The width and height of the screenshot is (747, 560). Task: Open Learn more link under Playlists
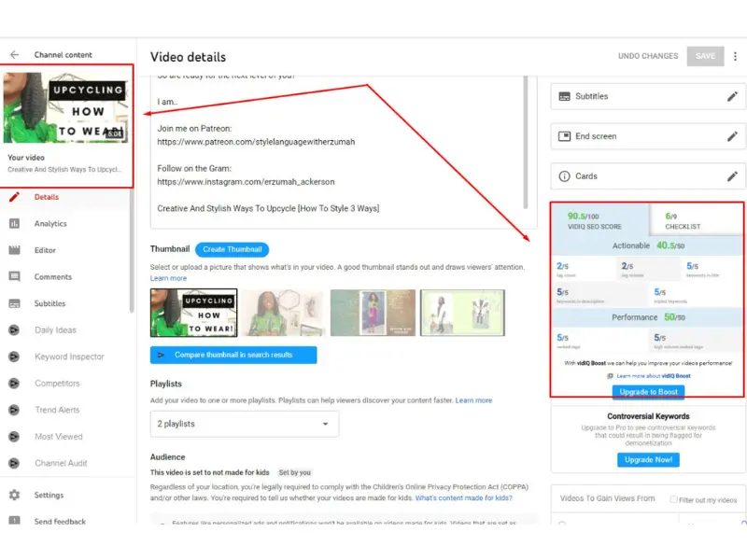pyautogui.click(x=473, y=400)
